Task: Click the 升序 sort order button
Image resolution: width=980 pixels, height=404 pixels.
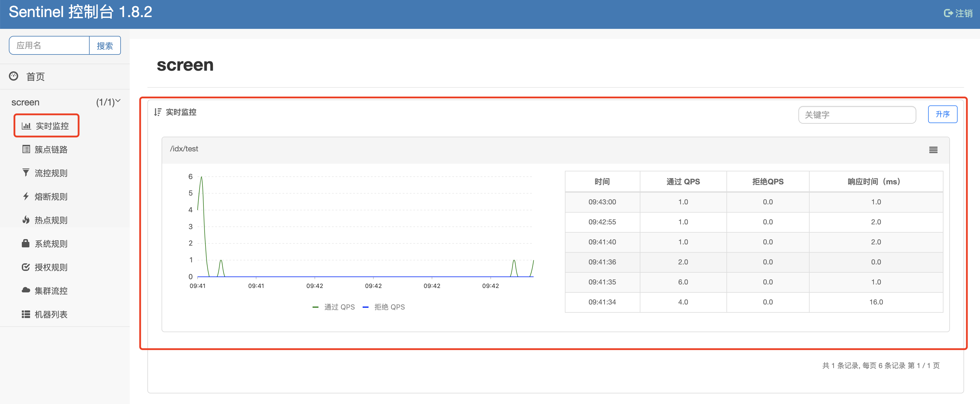Action: (x=942, y=114)
